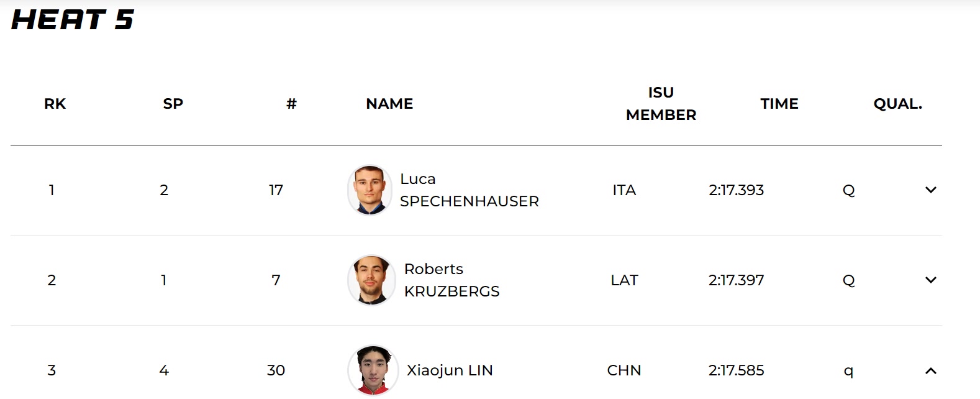Click the ISU MEMBER column header
Image resolution: width=980 pixels, height=399 pixels.
coord(661,104)
